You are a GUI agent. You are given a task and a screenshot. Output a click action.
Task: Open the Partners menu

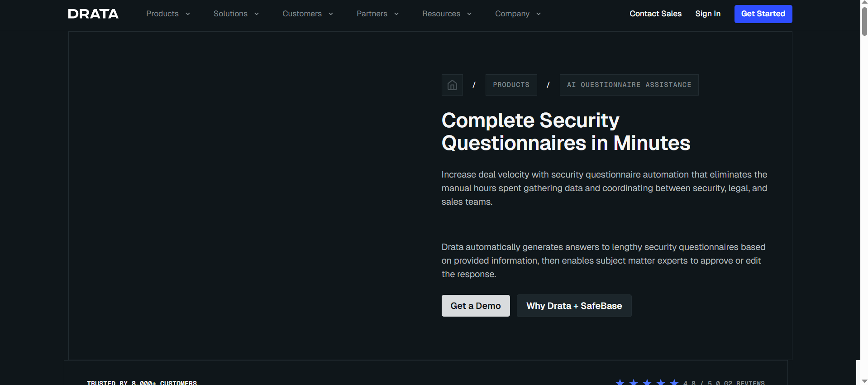372,14
